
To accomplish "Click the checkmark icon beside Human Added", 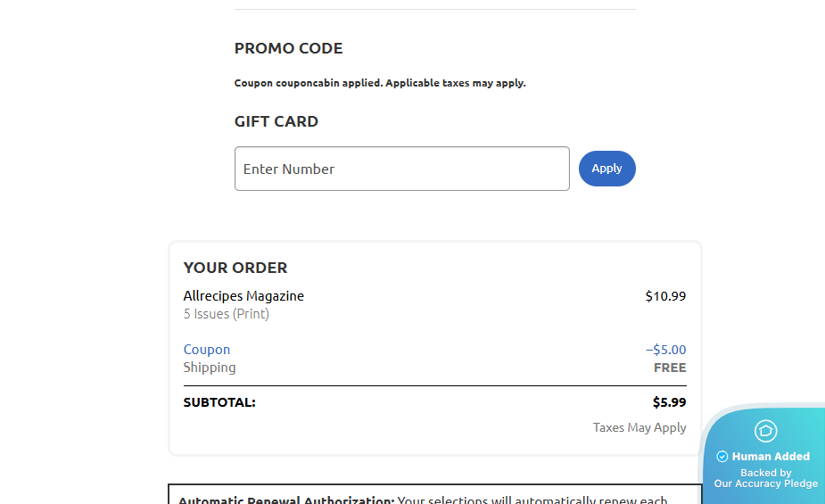I will pos(722,457).
